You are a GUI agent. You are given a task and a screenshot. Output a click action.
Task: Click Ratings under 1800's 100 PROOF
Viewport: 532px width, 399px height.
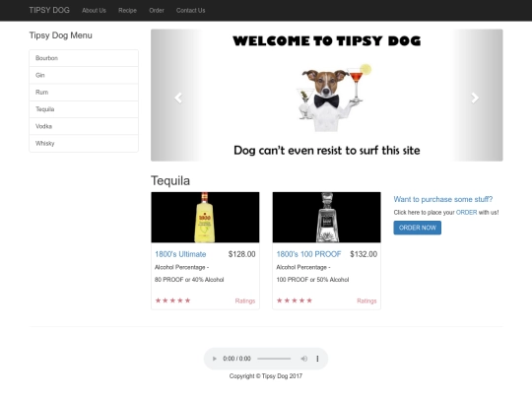click(366, 300)
